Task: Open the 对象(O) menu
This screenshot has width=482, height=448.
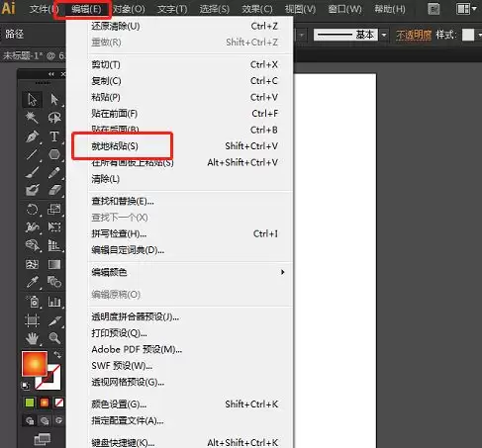Action: 129,9
